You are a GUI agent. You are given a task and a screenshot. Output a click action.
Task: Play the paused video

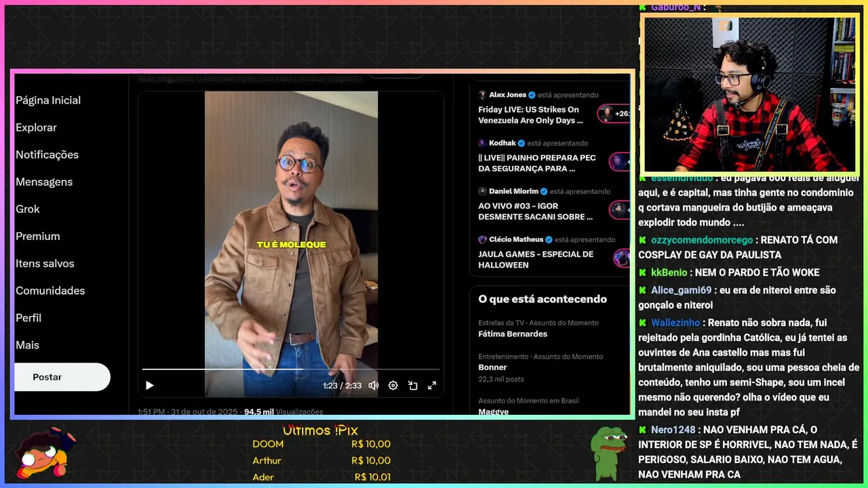click(x=150, y=386)
